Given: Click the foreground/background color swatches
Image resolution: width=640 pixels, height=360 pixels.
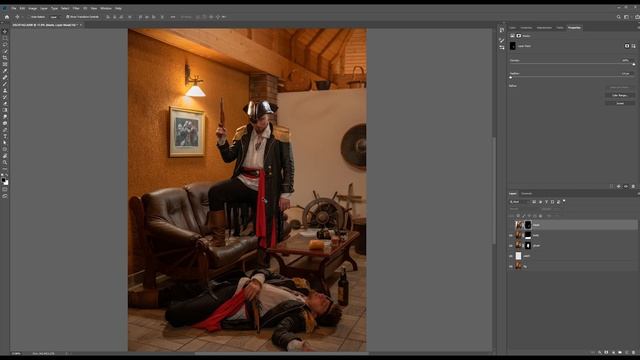Looking at the screenshot, I should (x=4, y=181).
